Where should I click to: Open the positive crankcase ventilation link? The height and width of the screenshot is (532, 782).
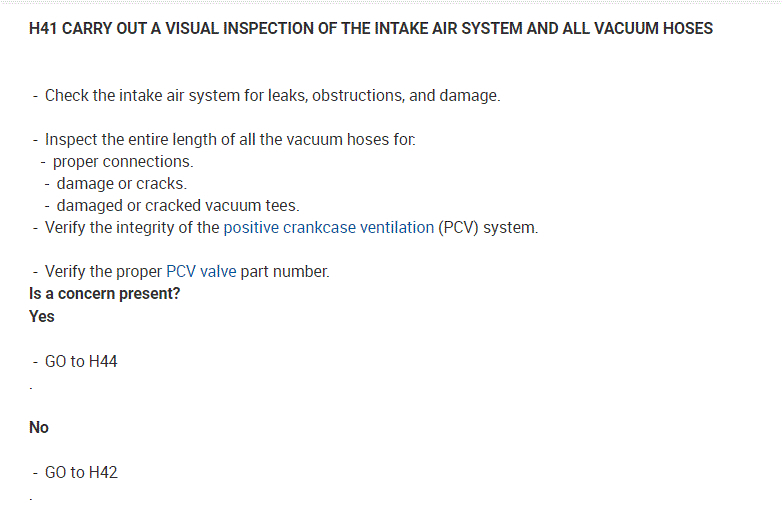[x=328, y=228]
